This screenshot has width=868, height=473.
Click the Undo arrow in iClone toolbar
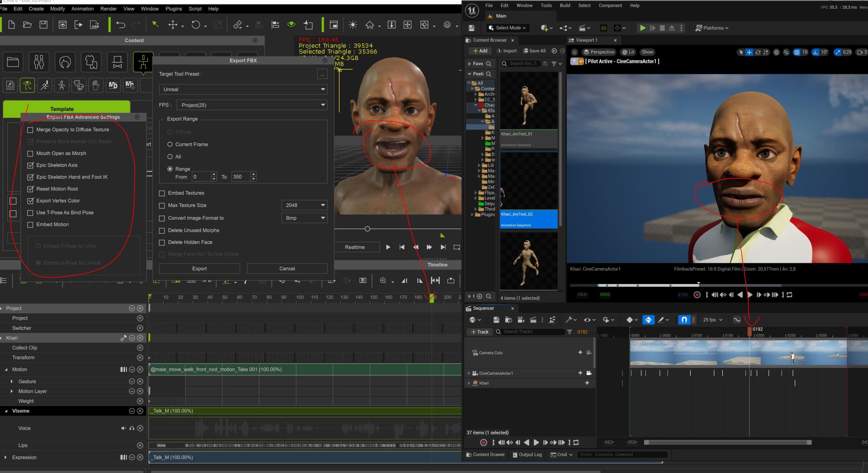(121, 25)
